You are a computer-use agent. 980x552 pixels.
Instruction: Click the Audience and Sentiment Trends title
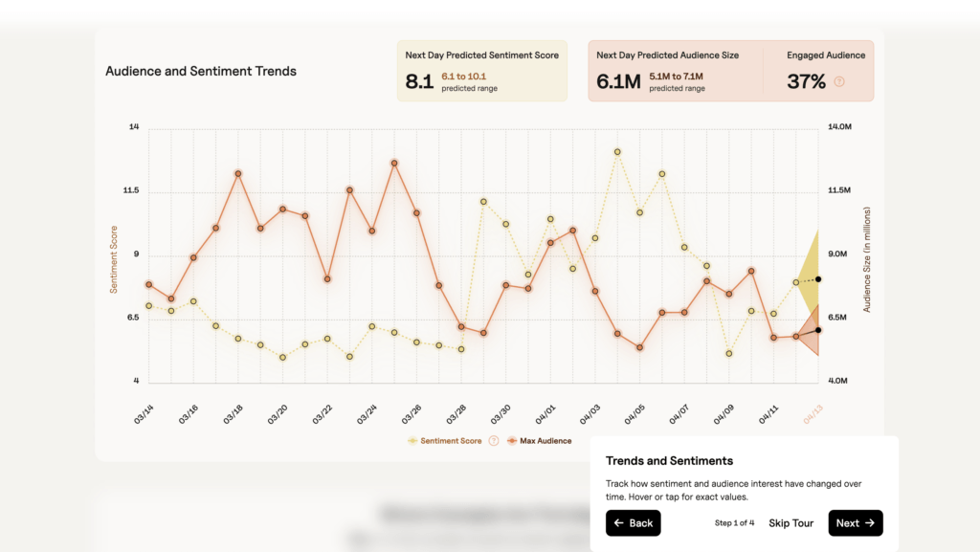click(201, 71)
